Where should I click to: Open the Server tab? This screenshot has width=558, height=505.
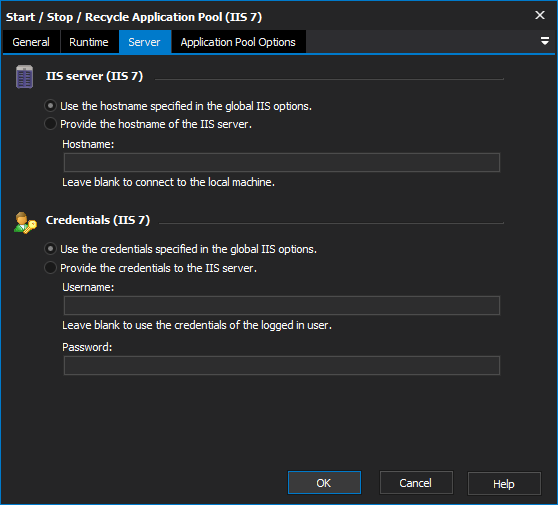point(144,42)
